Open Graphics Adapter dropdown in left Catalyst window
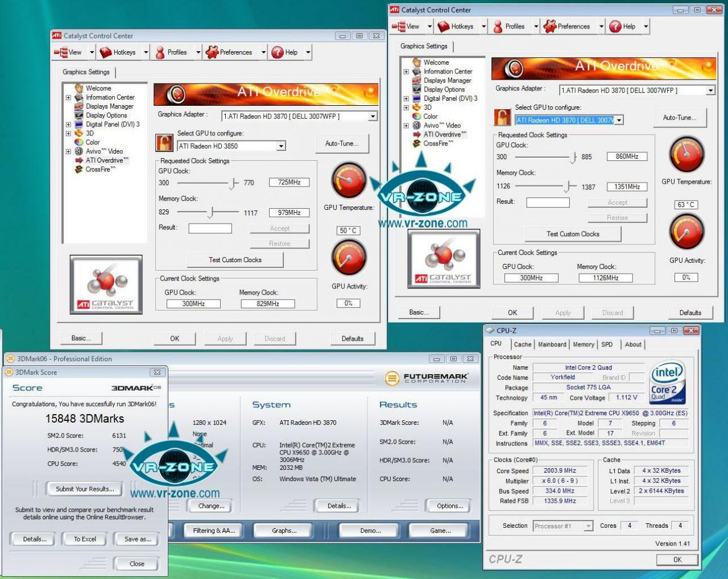Image resolution: width=728 pixels, height=579 pixels. point(373,116)
